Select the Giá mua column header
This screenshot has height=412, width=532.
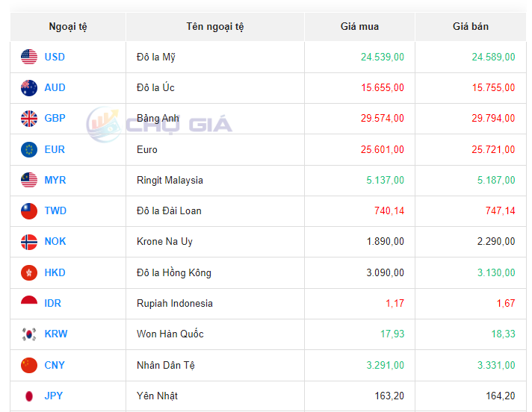coord(359,26)
